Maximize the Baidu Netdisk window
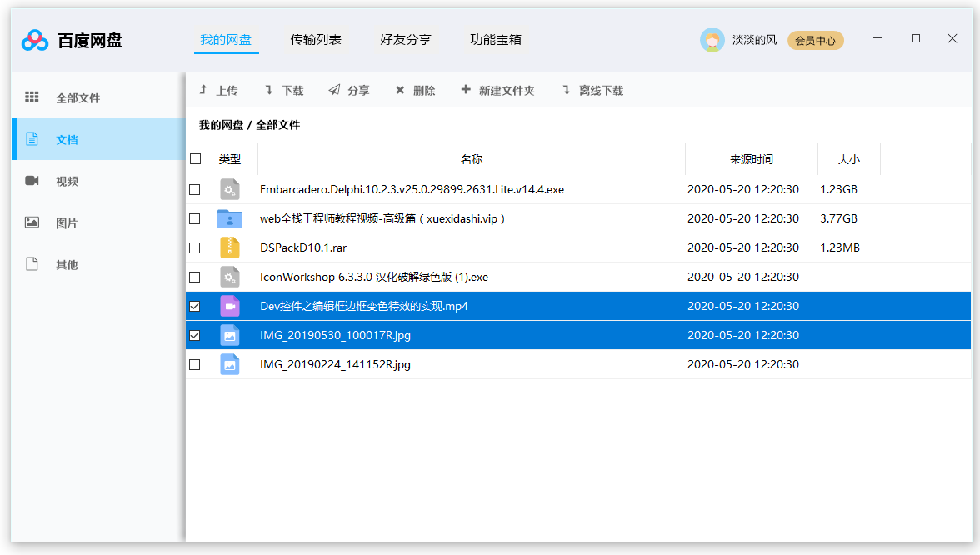Viewport: 980px width, 555px height. click(x=916, y=38)
